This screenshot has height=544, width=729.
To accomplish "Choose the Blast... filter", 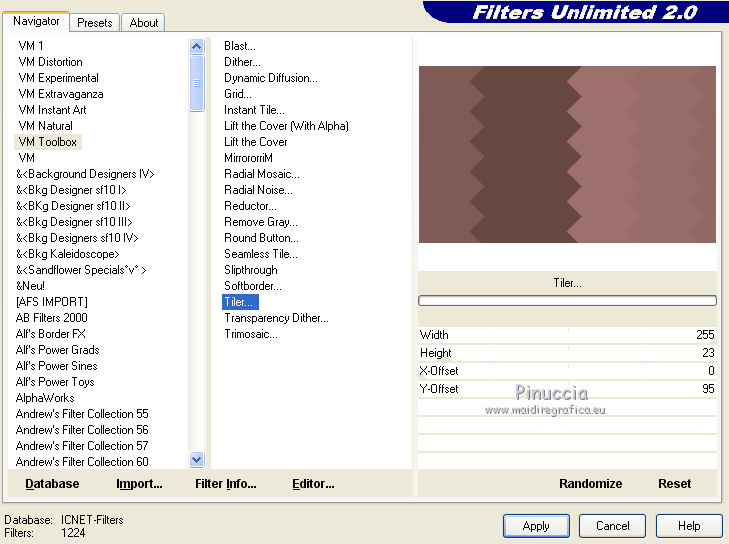I will click(239, 46).
